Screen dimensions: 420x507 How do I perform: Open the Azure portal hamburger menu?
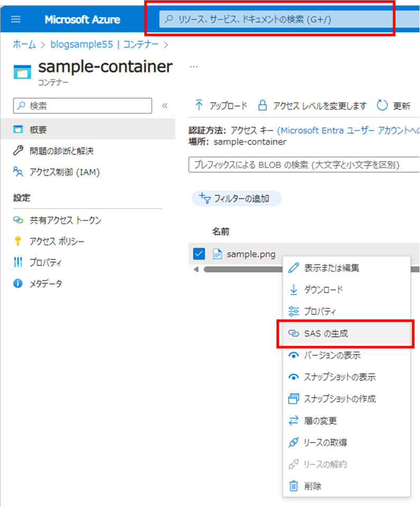click(15, 20)
